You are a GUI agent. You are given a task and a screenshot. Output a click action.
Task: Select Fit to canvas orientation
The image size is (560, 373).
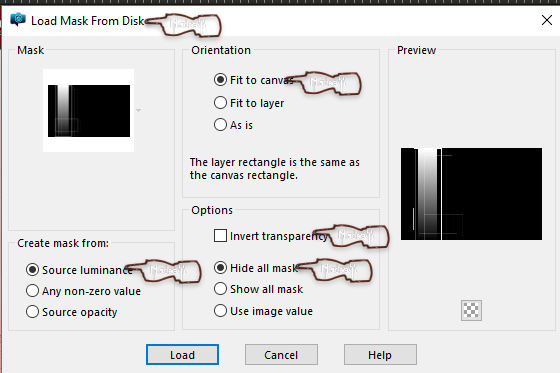click(x=220, y=80)
